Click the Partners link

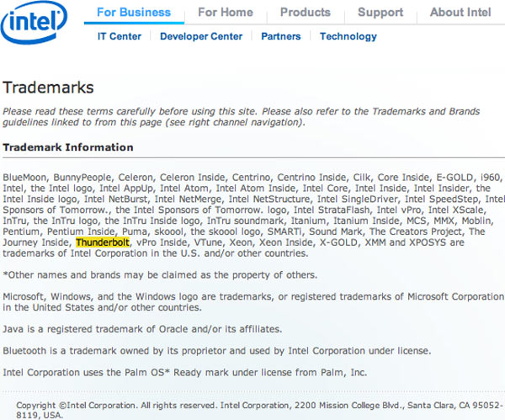[280, 37]
